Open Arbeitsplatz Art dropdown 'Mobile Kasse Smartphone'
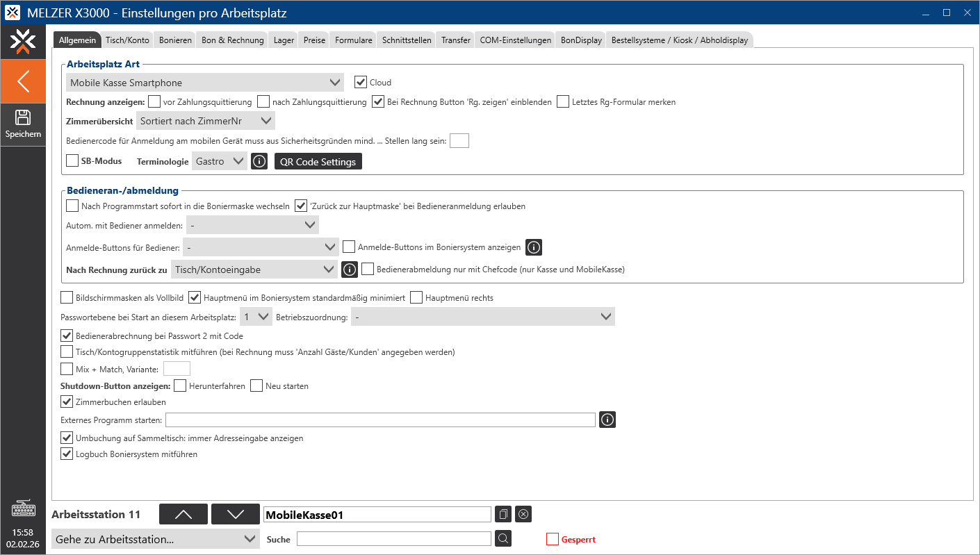This screenshot has height=555, width=980. (x=205, y=83)
